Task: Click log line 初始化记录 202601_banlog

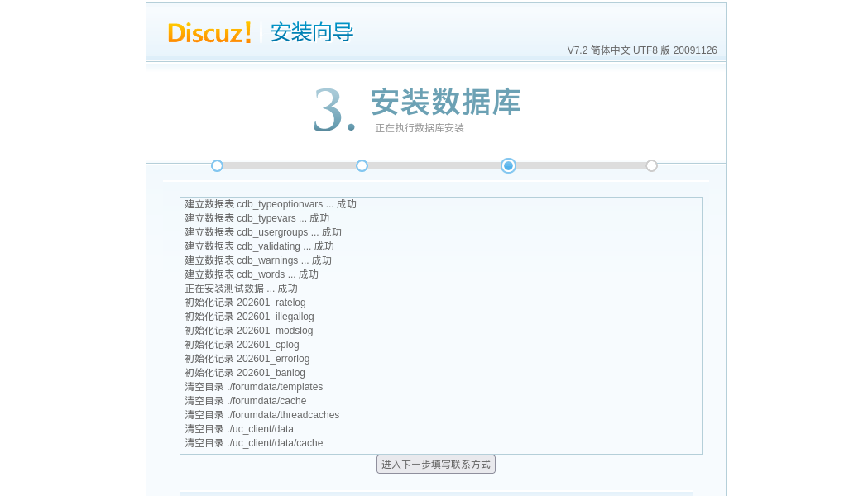Action: click(245, 374)
